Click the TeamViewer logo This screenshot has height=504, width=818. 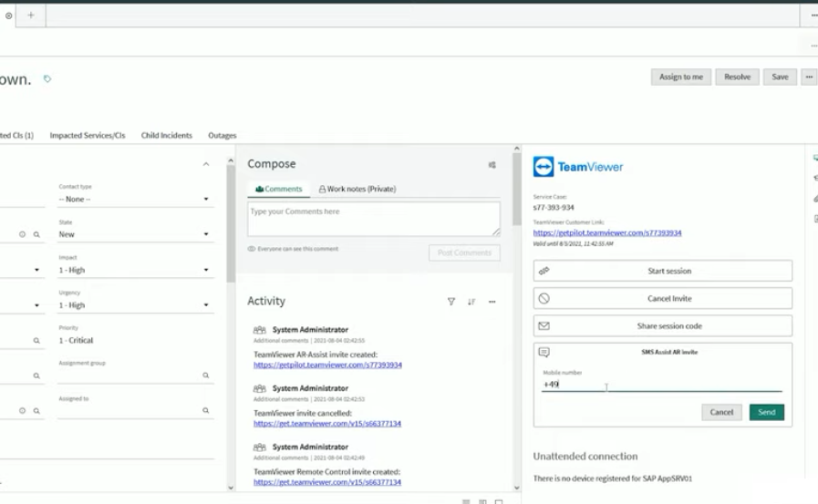pyautogui.click(x=578, y=167)
